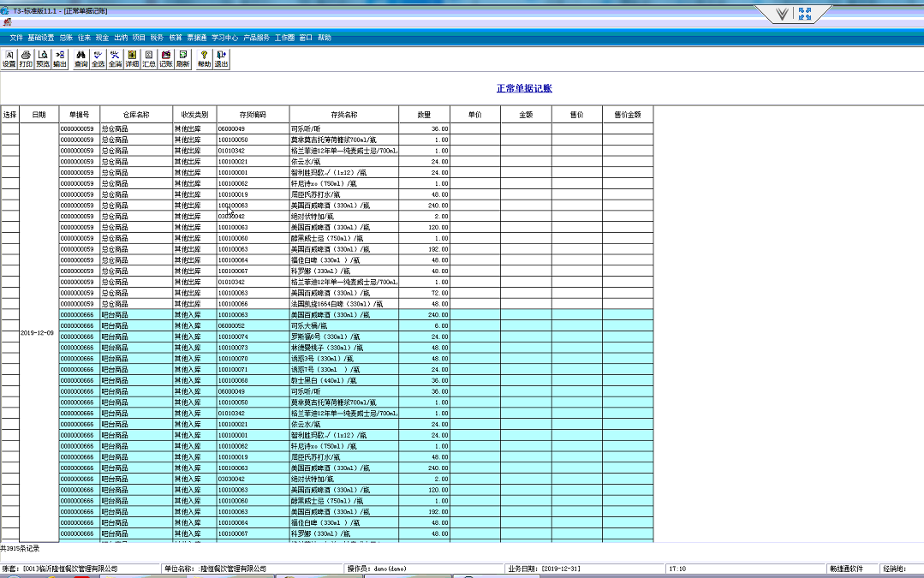Click the 全选 select-all toolbar icon
The width and height of the screenshot is (924, 578).
coord(98,59)
